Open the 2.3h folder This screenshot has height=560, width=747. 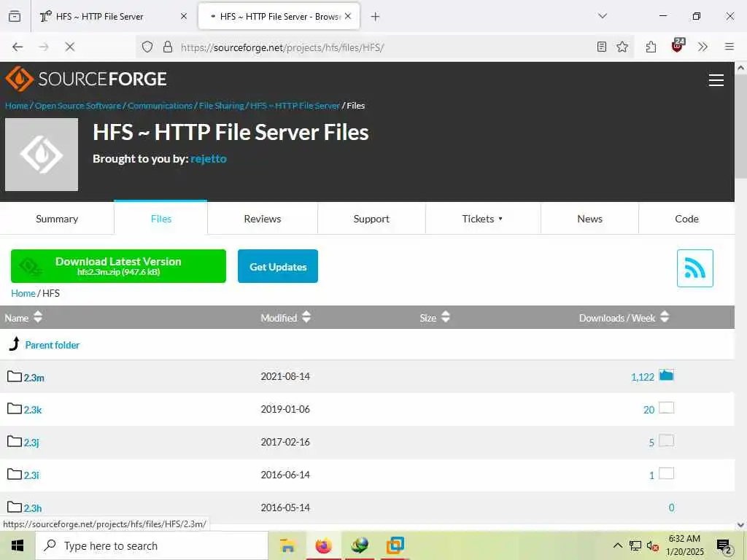pos(33,508)
